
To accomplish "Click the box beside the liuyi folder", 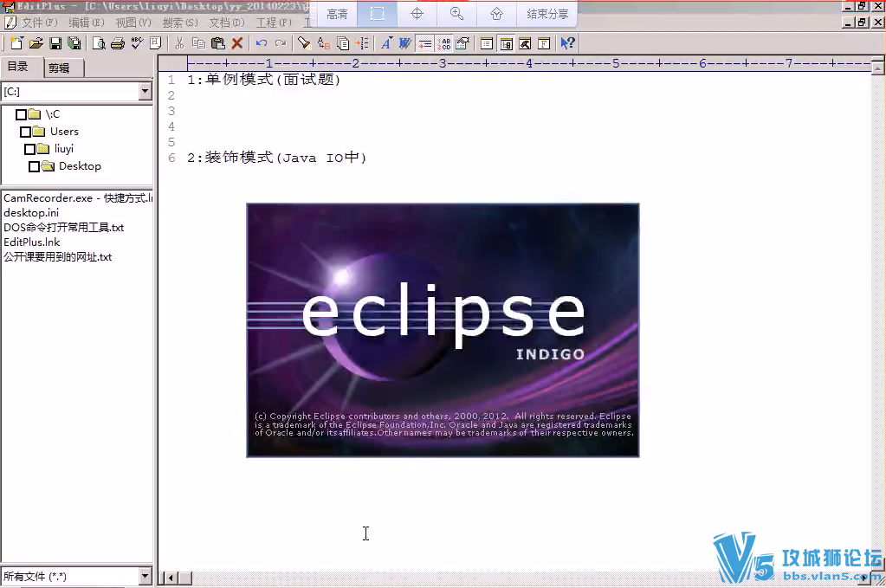I will (x=30, y=149).
